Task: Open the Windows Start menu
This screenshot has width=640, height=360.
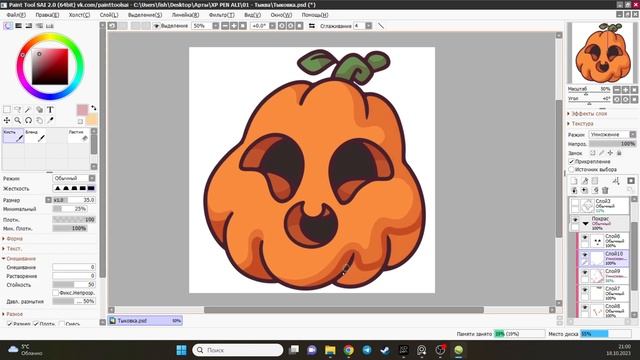Action: pyautogui.click(x=182, y=350)
